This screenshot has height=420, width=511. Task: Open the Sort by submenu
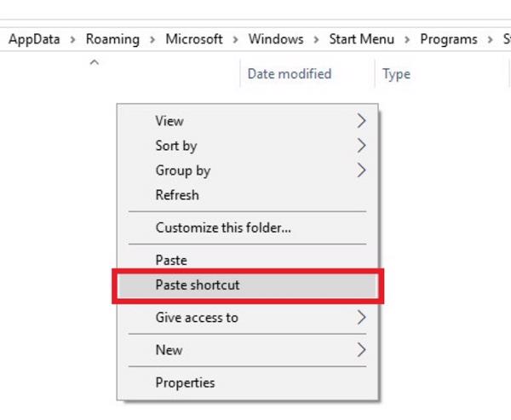pos(176,146)
